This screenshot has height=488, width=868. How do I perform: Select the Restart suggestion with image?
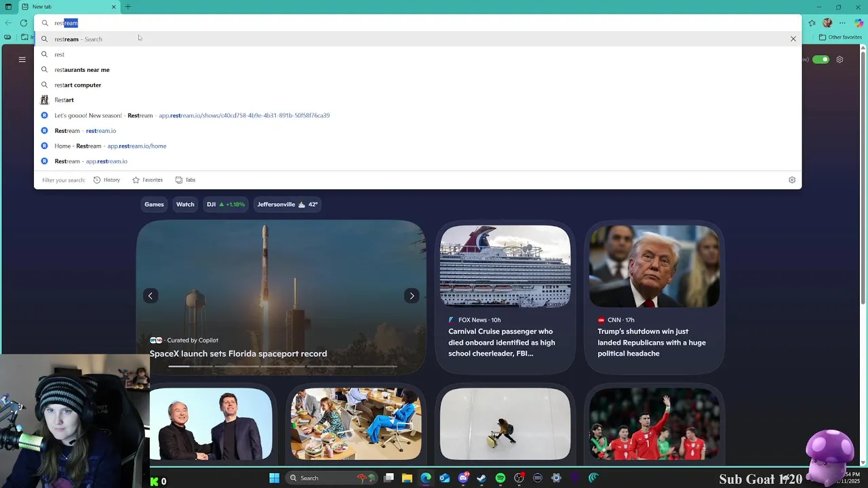coord(417,100)
